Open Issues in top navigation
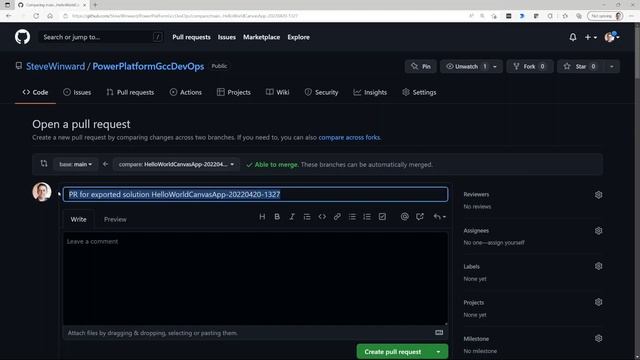 227,37
